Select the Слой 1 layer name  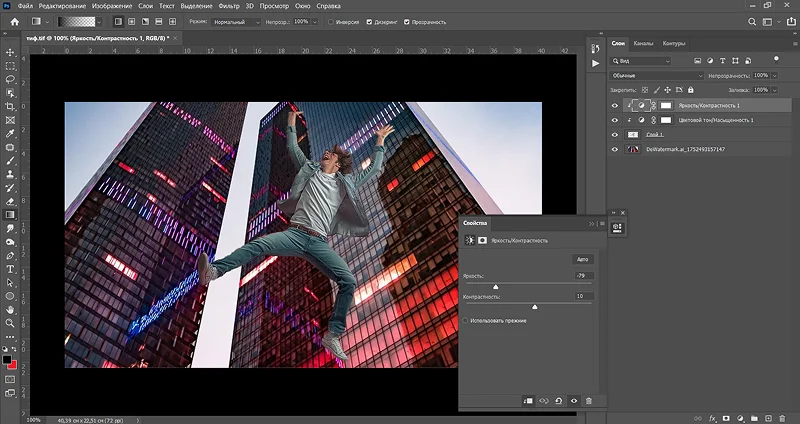(x=655, y=135)
